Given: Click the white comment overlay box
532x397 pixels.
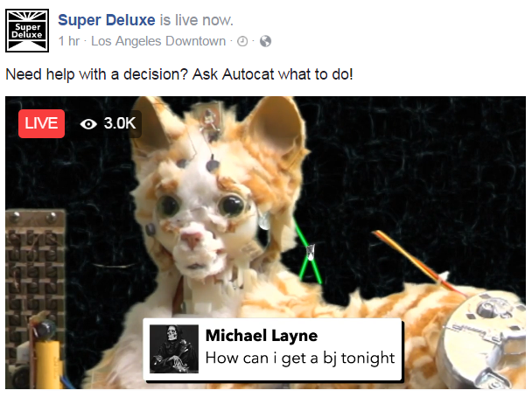Looking at the screenshot, I should tap(273, 349).
